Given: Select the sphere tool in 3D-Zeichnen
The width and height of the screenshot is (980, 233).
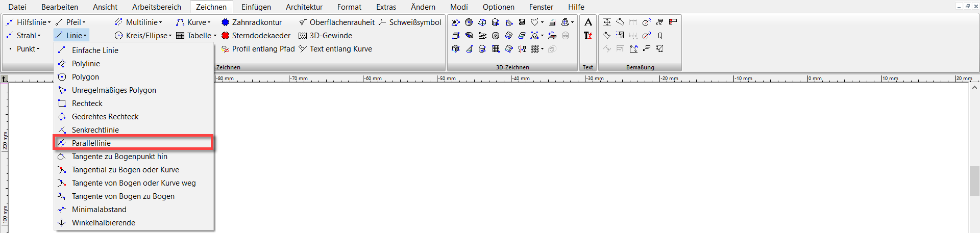Looking at the screenshot, I should coord(469,22).
